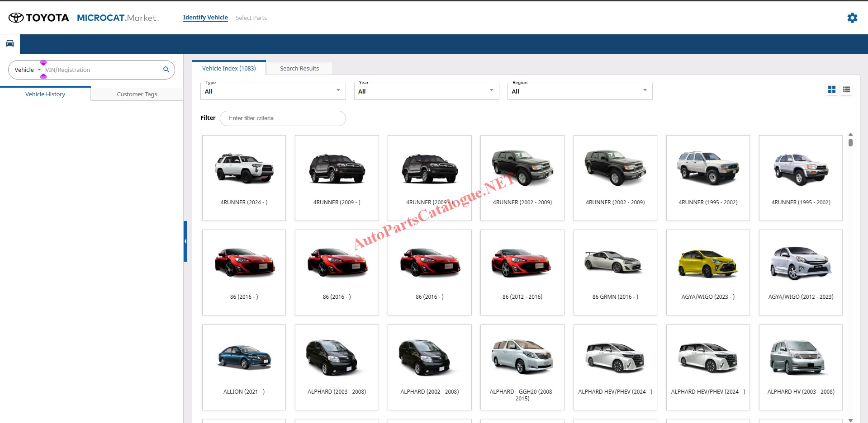868x423 pixels.
Task: Open the Customer Tags tab
Action: (137, 94)
